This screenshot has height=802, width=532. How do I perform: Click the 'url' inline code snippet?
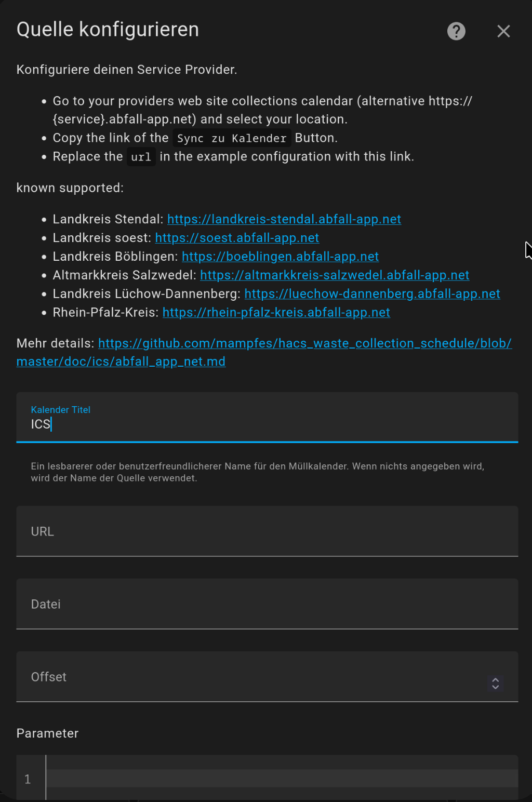click(x=141, y=157)
